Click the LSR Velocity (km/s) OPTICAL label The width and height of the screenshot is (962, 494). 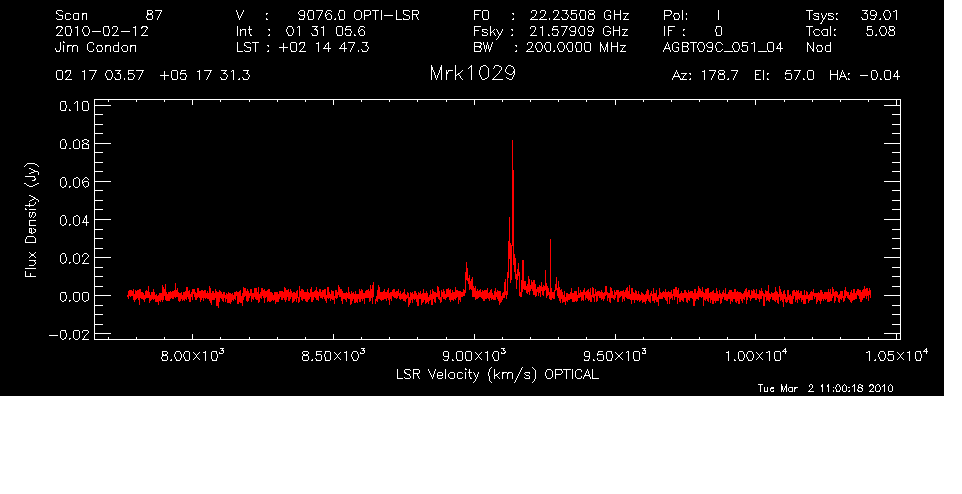[x=489, y=374]
